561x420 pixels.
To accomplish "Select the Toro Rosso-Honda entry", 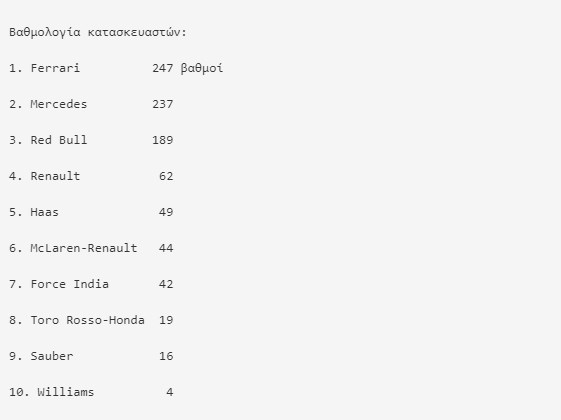I will pyautogui.click(x=87, y=320).
